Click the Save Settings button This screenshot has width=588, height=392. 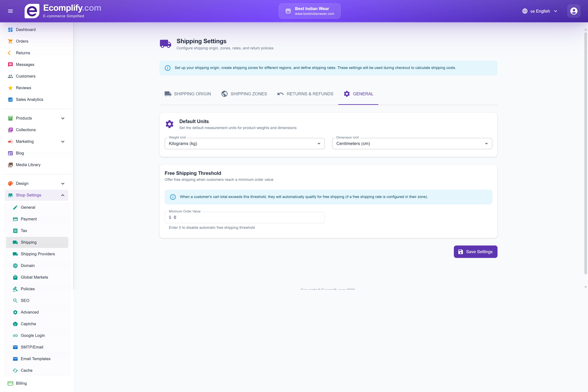(475, 252)
